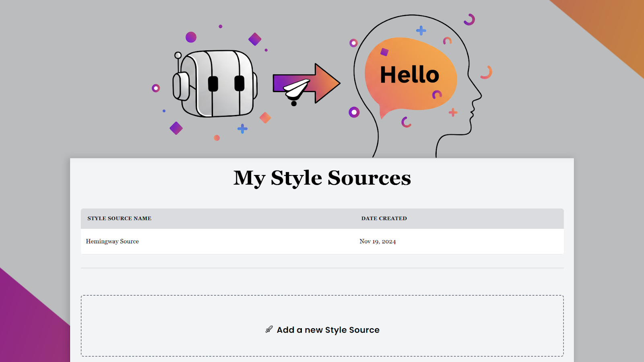Click the purple diamond below the robot
This screenshot has width=644, height=362.
tap(176, 128)
